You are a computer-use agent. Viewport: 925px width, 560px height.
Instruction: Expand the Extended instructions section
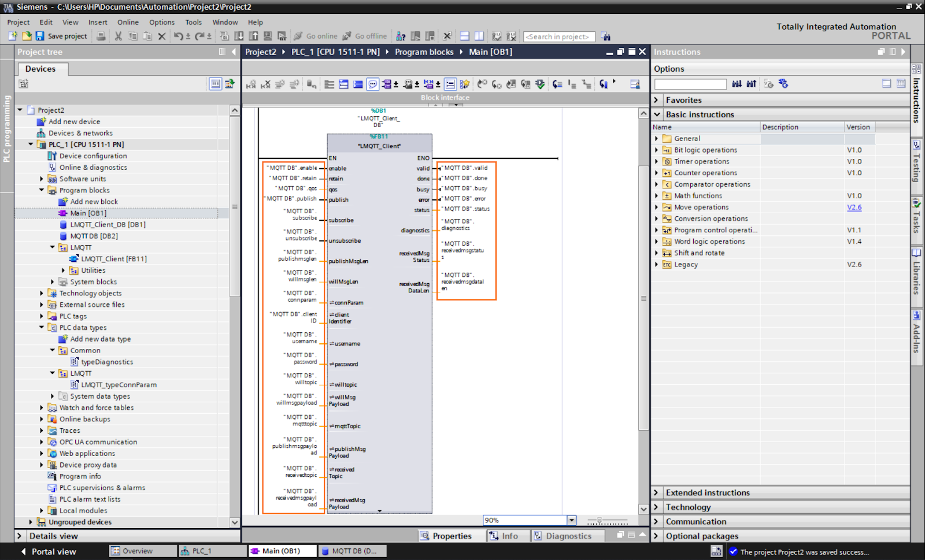(656, 492)
